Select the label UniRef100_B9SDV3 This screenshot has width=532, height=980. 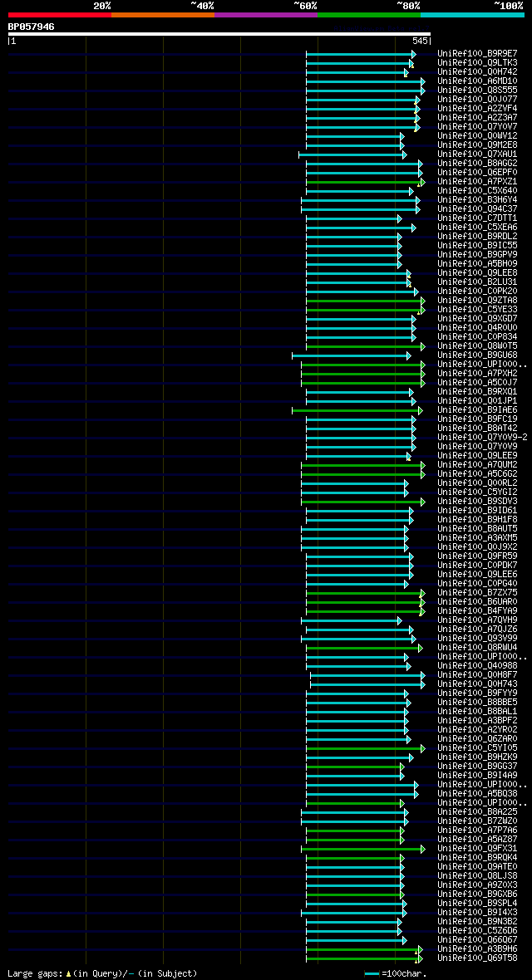coord(477,501)
